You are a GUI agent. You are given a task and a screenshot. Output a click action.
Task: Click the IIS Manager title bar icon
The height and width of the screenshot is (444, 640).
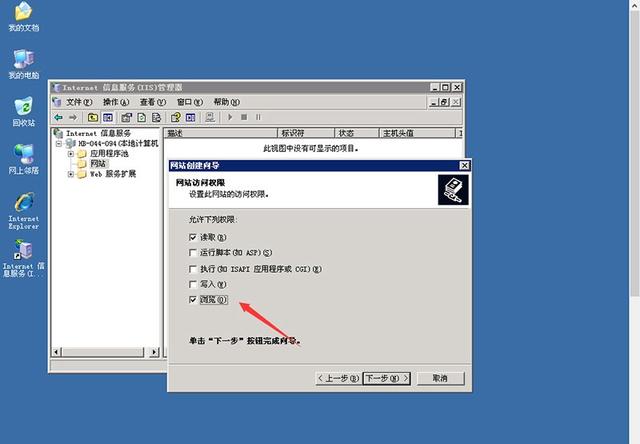pyautogui.click(x=57, y=88)
